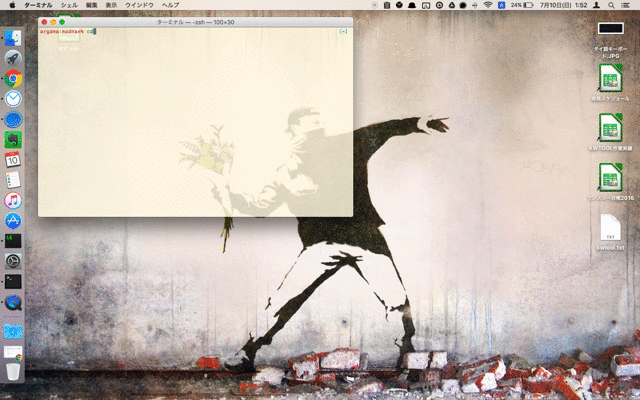Open the green-prompt terminal Dock icon

(x=13, y=241)
